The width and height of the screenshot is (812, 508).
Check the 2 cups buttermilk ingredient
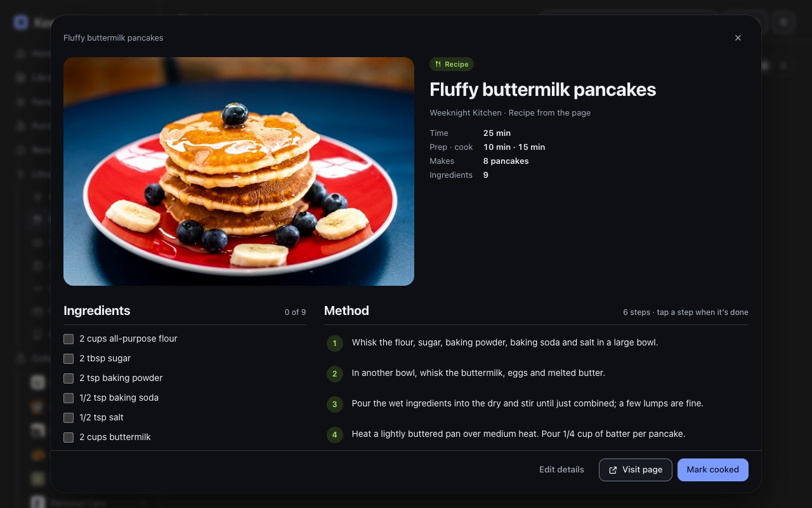coord(69,438)
